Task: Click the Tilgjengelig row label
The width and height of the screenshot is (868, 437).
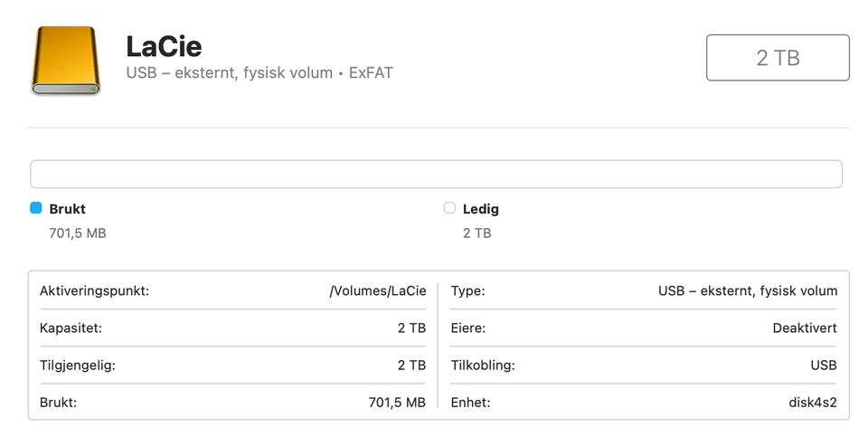Action: 78,366
